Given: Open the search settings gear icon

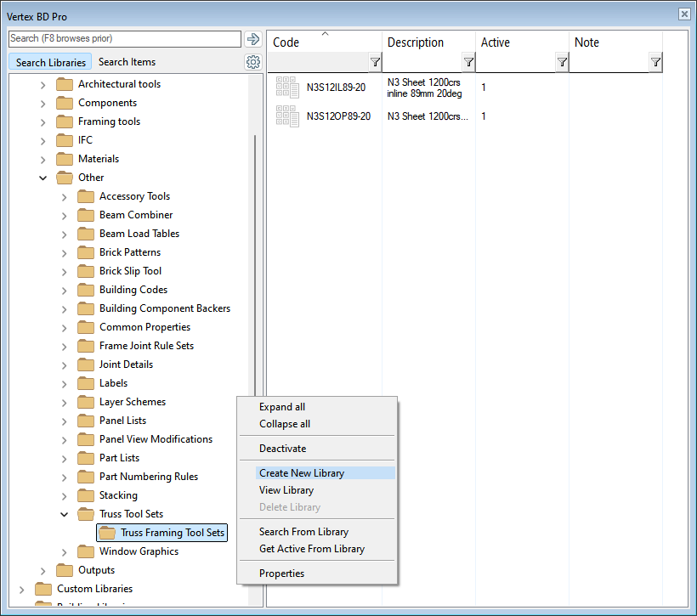Looking at the screenshot, I should click(252, 62).
